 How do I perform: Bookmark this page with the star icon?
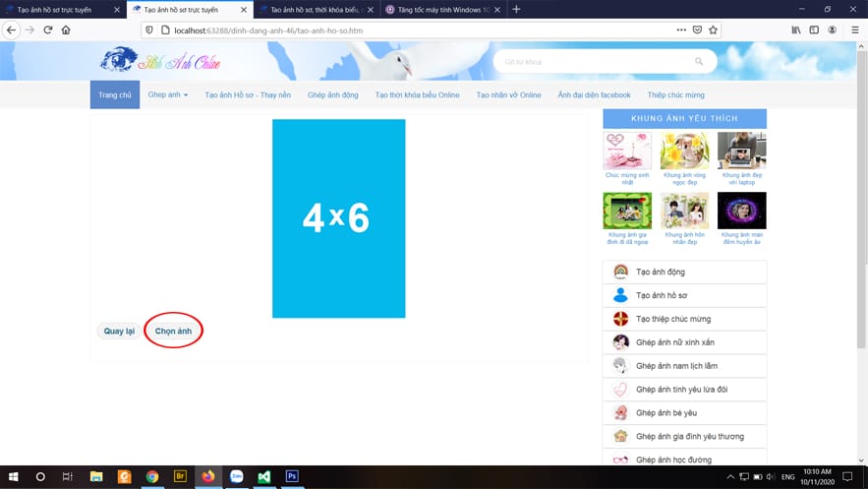tap(714, 30)
